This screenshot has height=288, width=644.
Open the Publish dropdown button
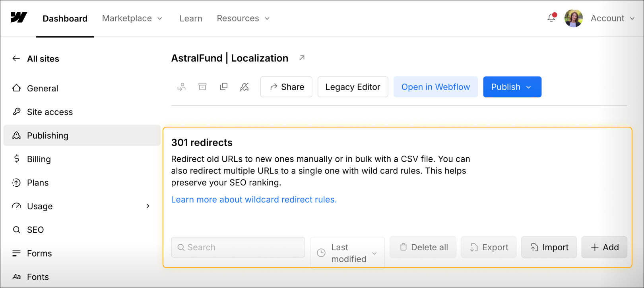click(512, 87)
